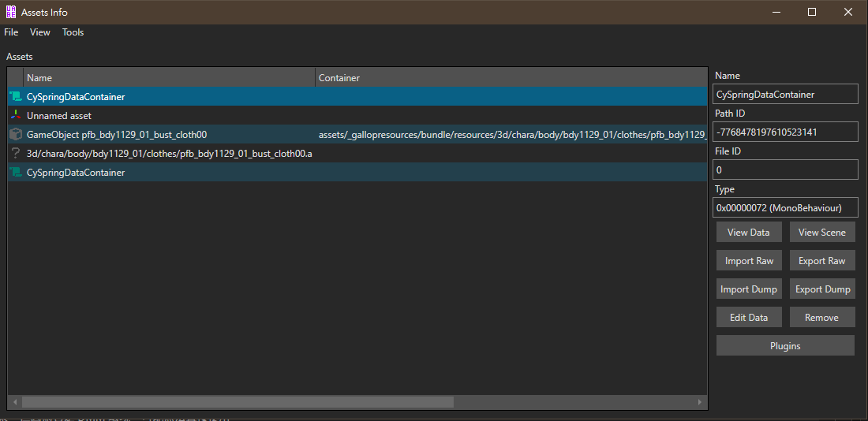
Task: Click the scrollbar left arrow
Action: (x=15, y=401)
